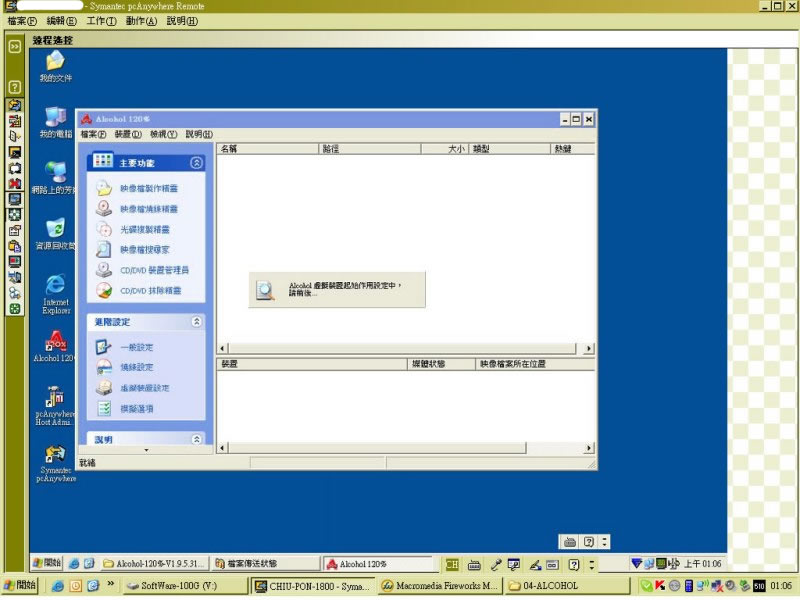
Task: Open 一般設定 general settings
Action: (x=136, y=347)
